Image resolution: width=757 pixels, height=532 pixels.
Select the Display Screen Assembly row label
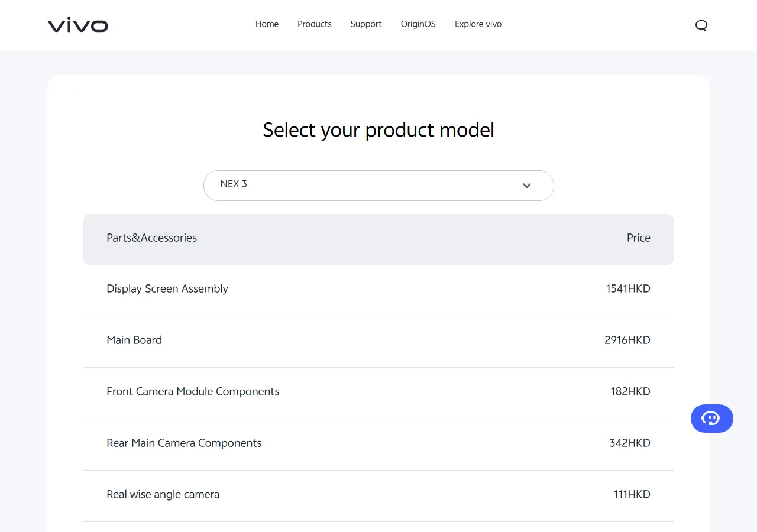coord(167,288)
